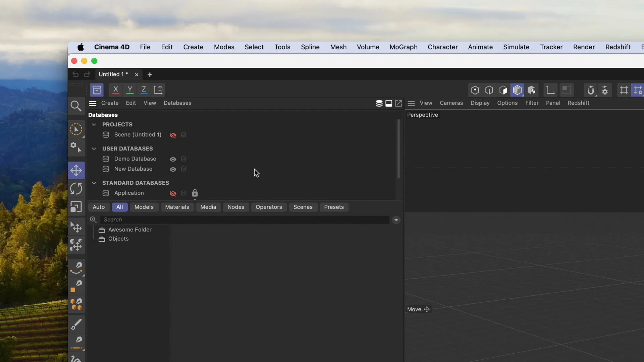The width and height of the screenshot is (644, 362).
Task: Toggle the Asset Browser icon
Action: click(x=97, y=90)
